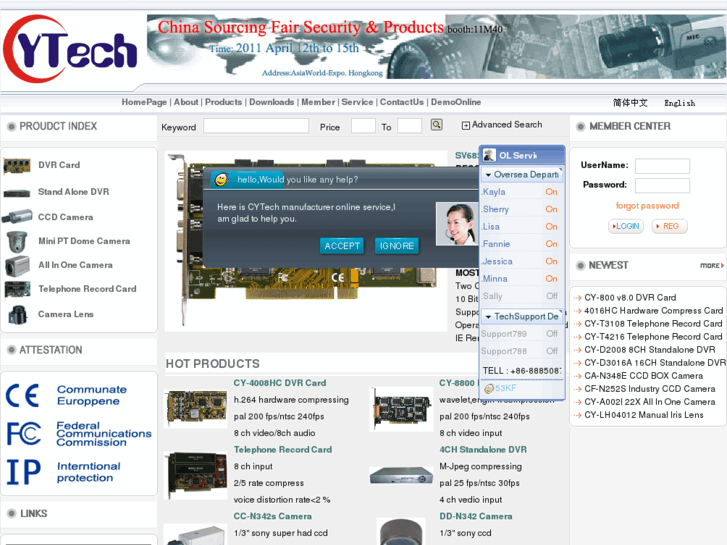Click into the UserName field
The height and width of the screenshot is (545, 727).
(661, 166)
